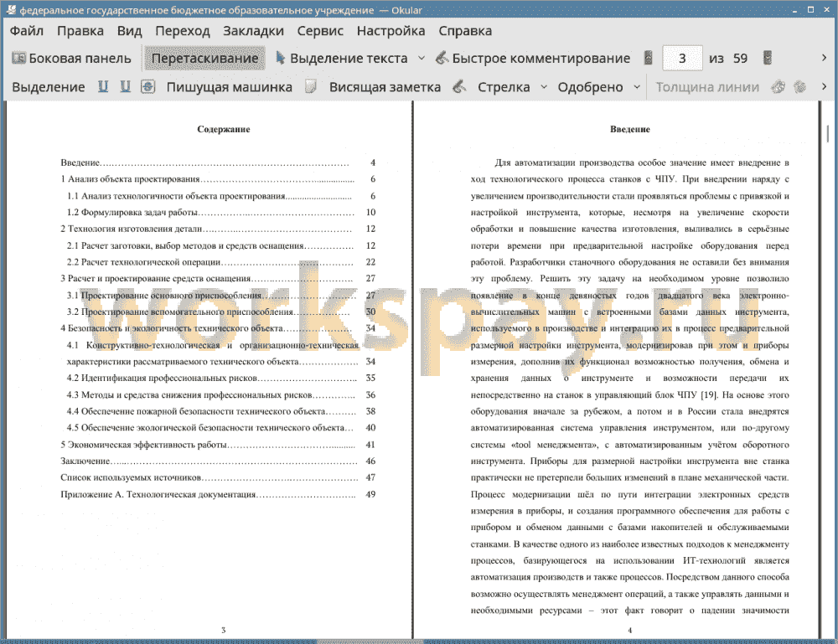Open the Вид menu

coord(129,31)
